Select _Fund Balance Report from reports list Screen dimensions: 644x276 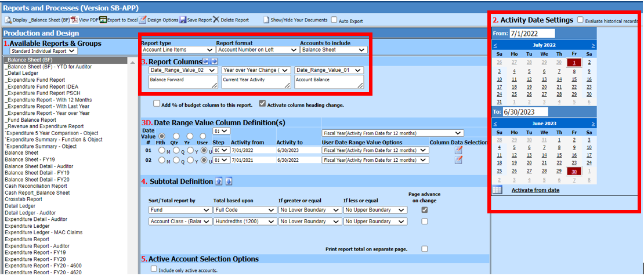pos(31,120)
